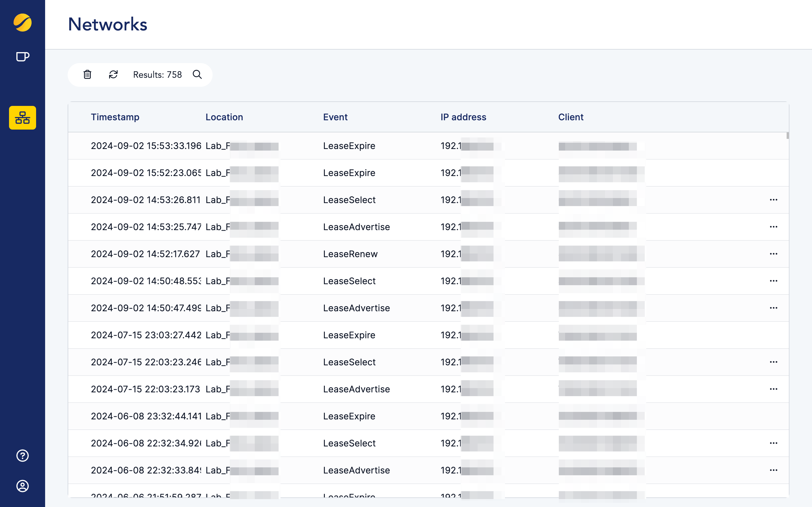Open the row actions menu for the LeaseRenew entry
Screen dimensions: 812x507
774,254
